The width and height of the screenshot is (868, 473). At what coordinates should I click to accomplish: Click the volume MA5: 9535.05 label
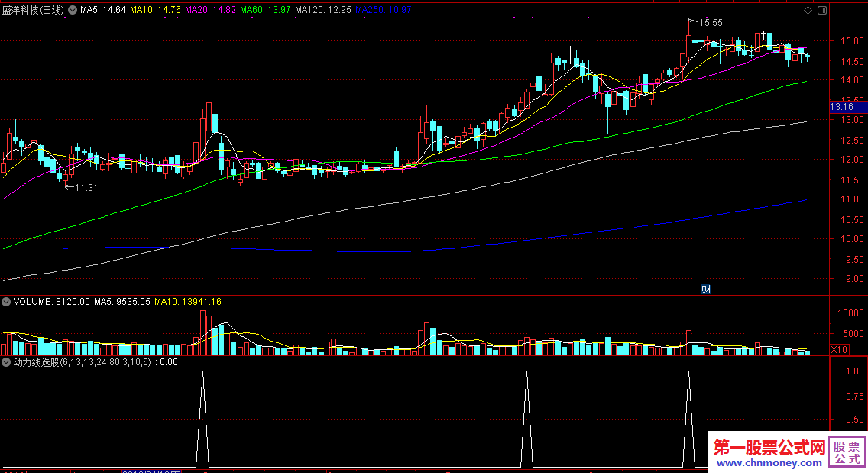coord(121,302)
